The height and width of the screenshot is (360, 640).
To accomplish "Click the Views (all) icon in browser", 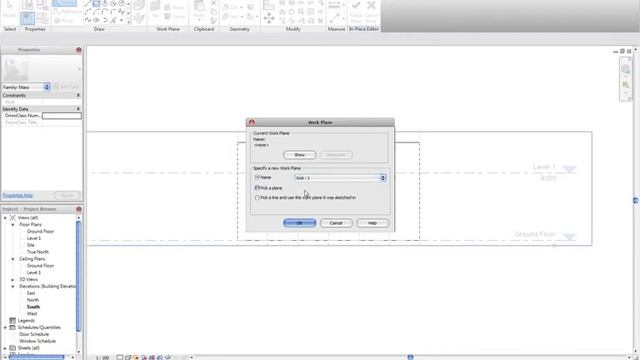I will [13, 218].
